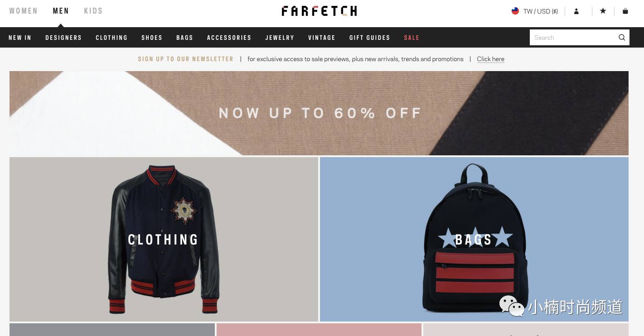Focus the Search input field

(x=573, y=38)
